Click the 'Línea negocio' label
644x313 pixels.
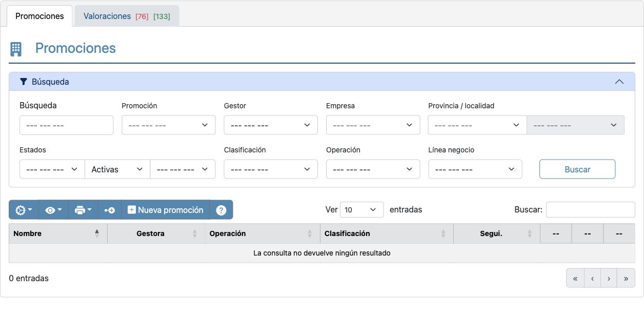click(451, 150)
